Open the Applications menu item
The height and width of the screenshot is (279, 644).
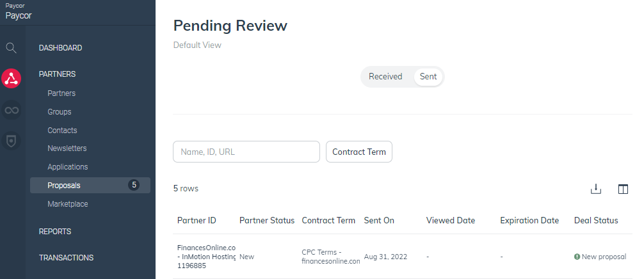68,167
